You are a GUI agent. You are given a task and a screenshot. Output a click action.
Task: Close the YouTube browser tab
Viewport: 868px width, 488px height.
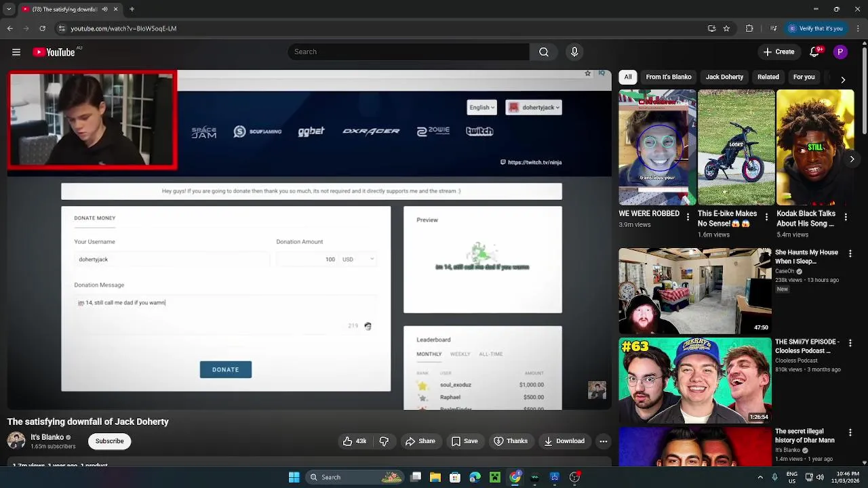(x=115, y=9)
